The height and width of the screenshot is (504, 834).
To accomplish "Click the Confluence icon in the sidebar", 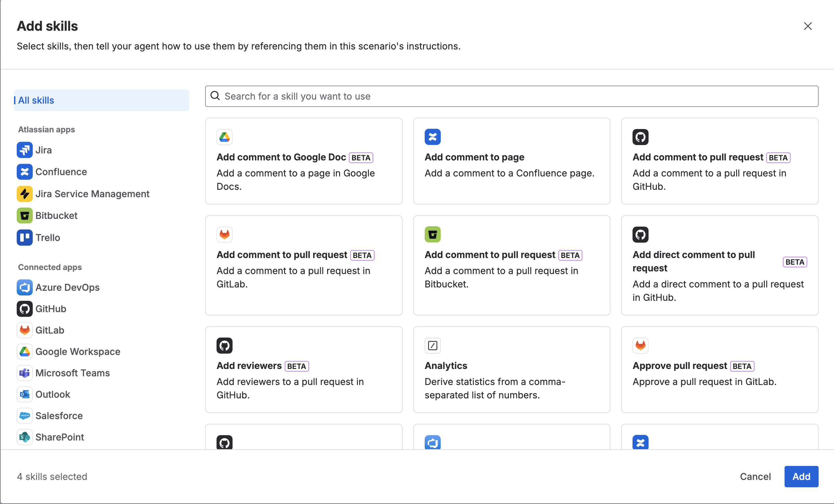I will 24,171.
